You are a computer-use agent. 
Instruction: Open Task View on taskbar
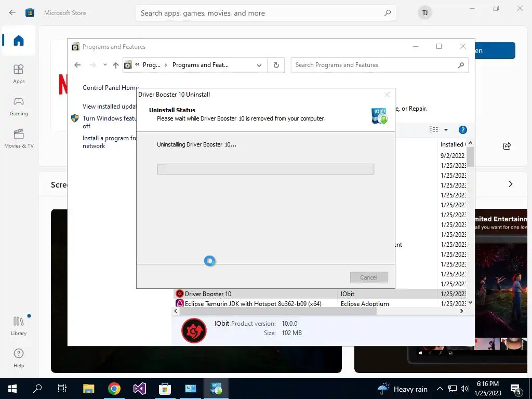[62, 389]
